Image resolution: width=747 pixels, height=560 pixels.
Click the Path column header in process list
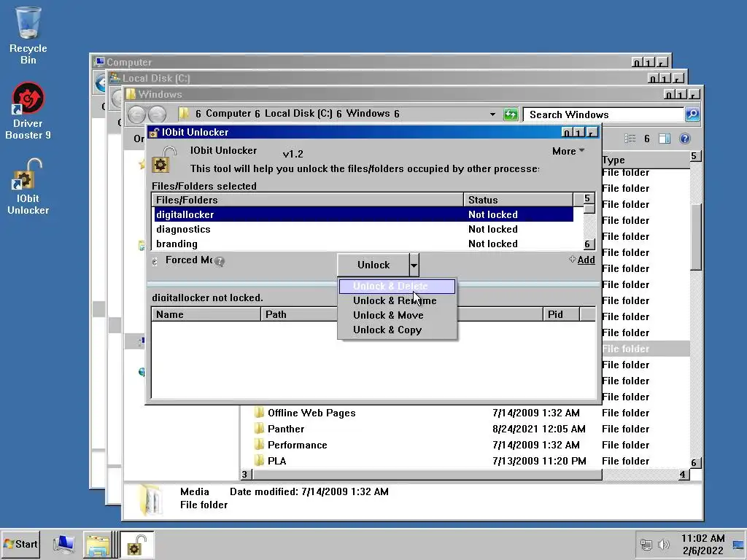(x=299, y=314)
